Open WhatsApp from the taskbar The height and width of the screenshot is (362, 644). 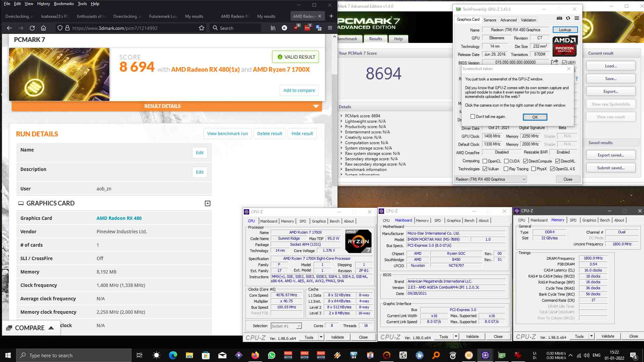tap(271, 355)
